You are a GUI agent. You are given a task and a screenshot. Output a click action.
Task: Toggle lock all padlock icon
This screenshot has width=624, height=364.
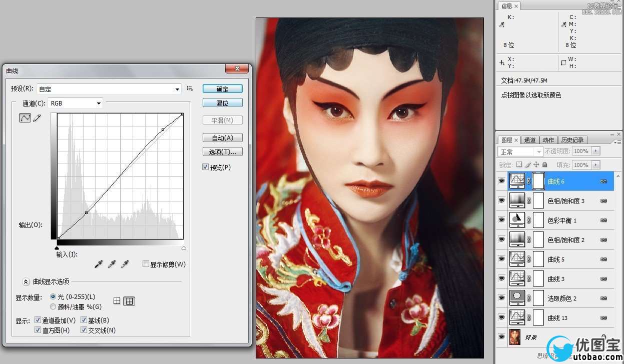544,164
